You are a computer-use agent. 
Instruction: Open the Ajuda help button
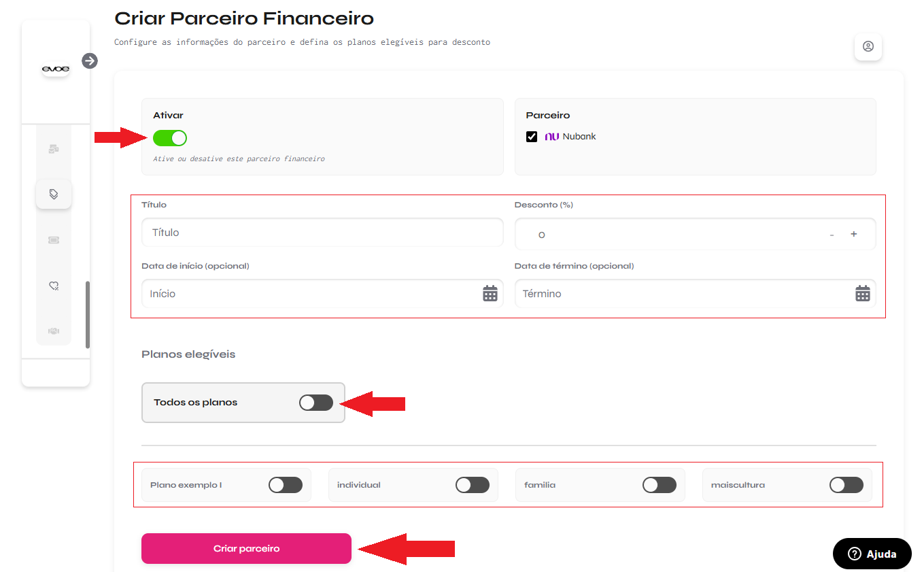pos(872,554)
